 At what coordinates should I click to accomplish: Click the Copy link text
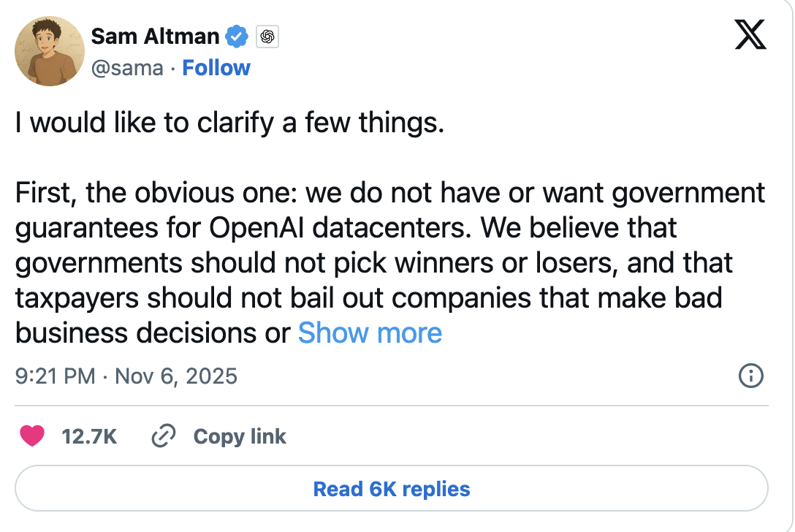point(239,436)
